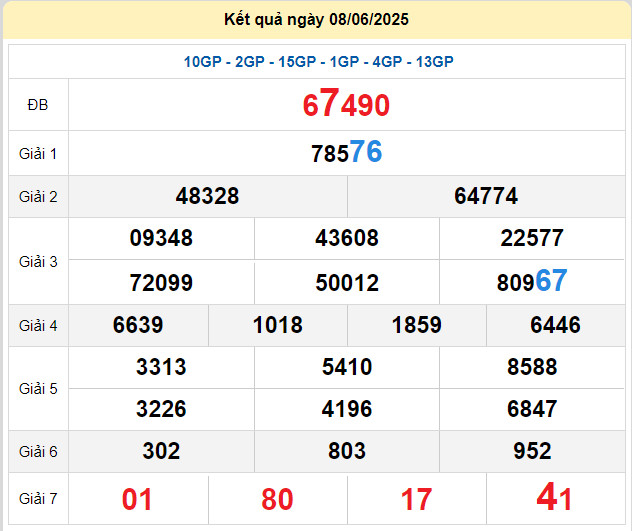
Task: Click the Giải 6 number 302
Action: 161,451
